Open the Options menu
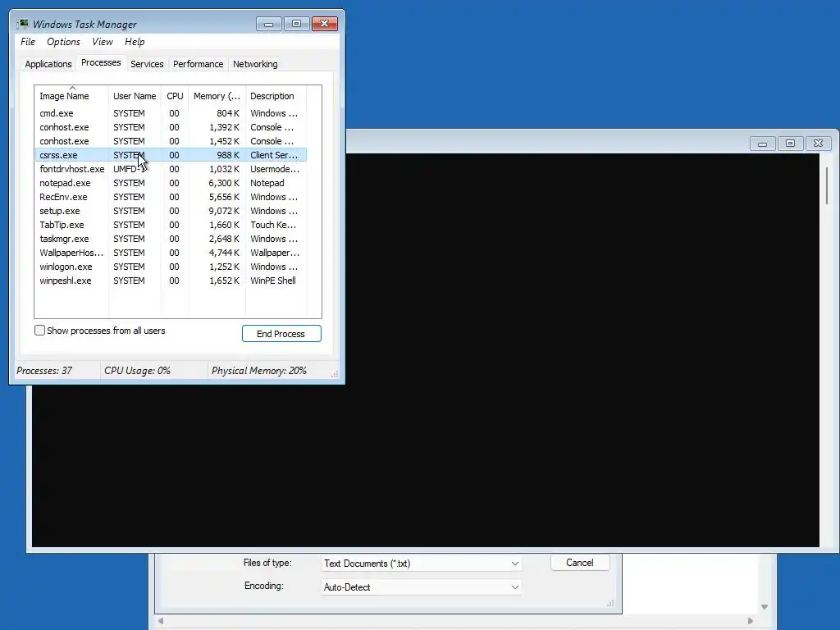 pos(63,42)
